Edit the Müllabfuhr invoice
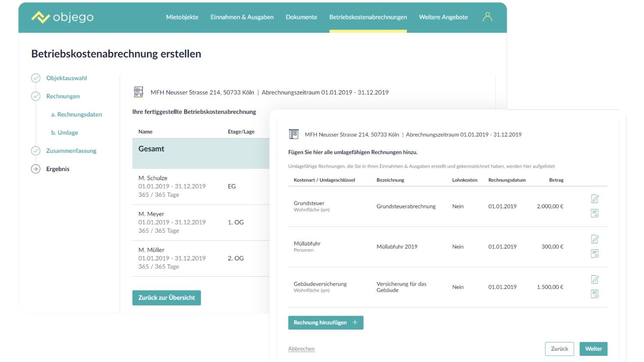The width and height of the screenshot is (644, 362). [595, 239]
